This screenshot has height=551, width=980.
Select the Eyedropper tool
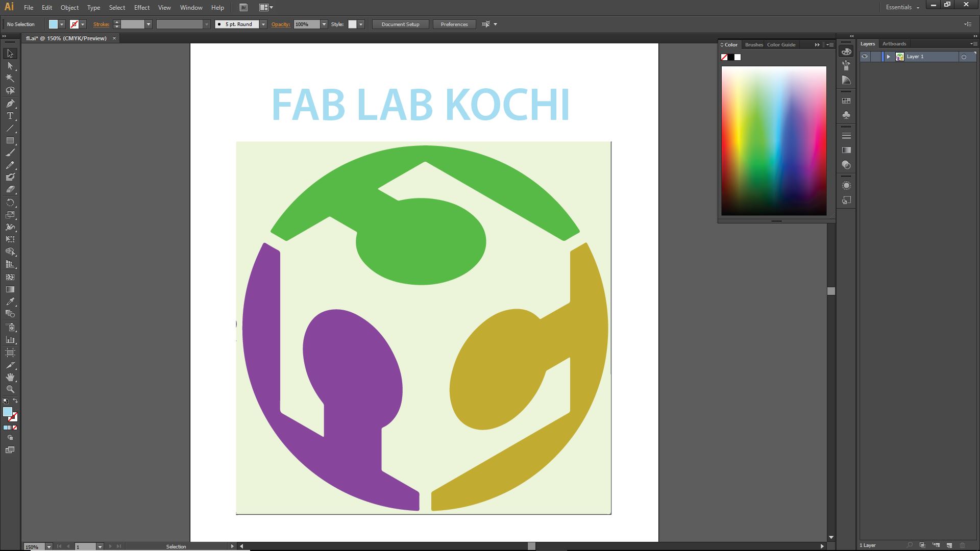(10, 302)
